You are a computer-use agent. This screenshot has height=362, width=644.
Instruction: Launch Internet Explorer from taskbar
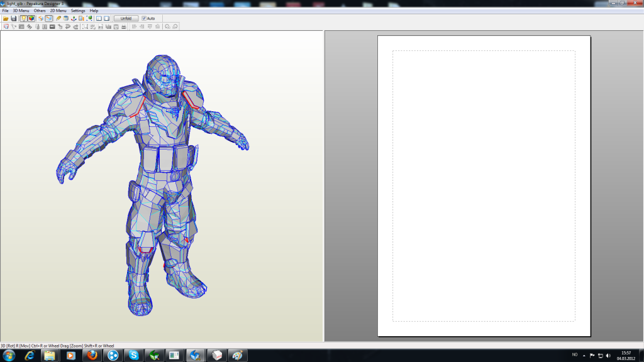(x=29, y=356)
